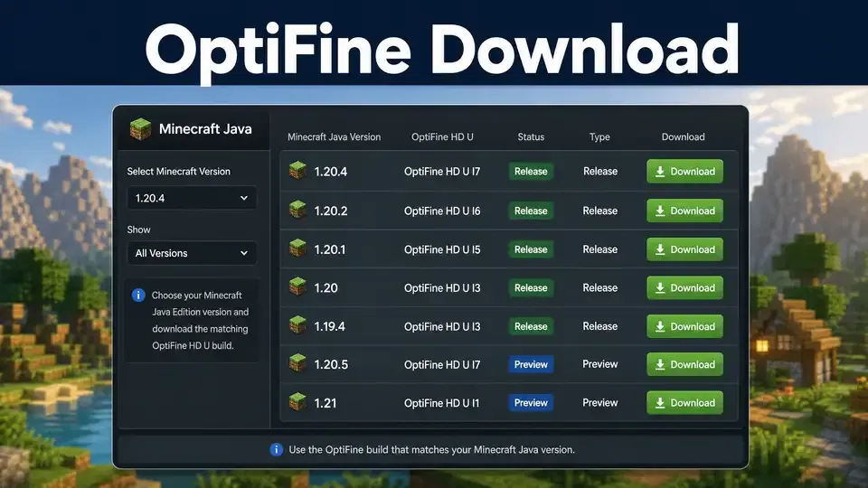
Task: Click the OptiFine HD U I1 build name
Action: tap(442, 403)
